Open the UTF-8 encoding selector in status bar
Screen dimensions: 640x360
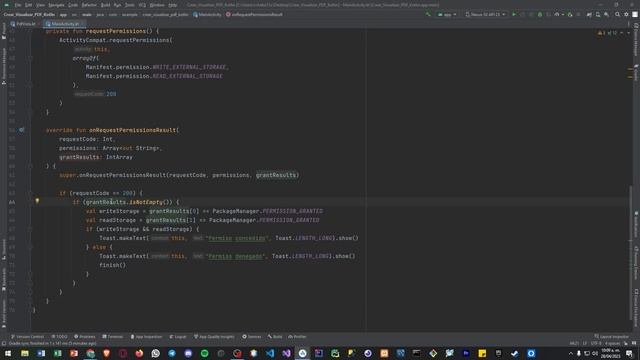tap(596, 344)
